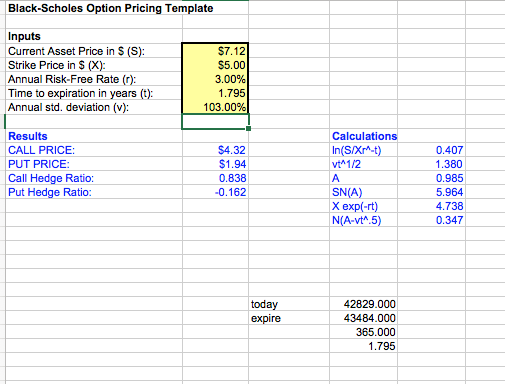Click the 3.00% risk-free rate cell

coord(215,79)
